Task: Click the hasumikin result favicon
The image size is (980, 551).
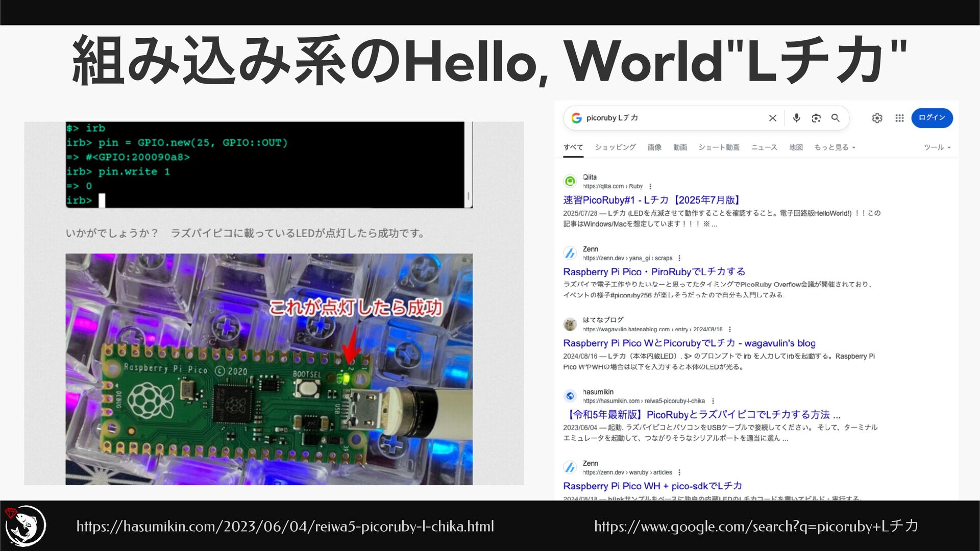Action: point(570,396)
